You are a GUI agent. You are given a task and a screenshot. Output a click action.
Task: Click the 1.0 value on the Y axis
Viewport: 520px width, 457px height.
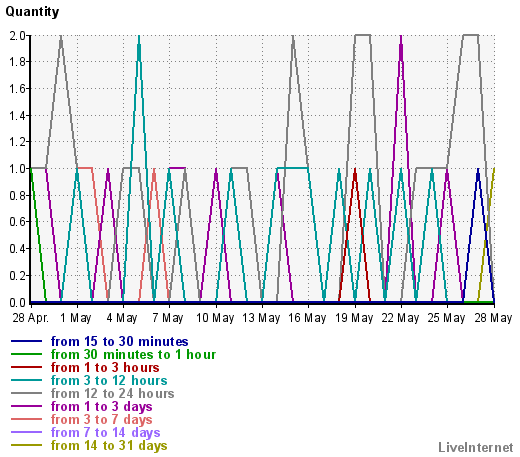point(17,169)
